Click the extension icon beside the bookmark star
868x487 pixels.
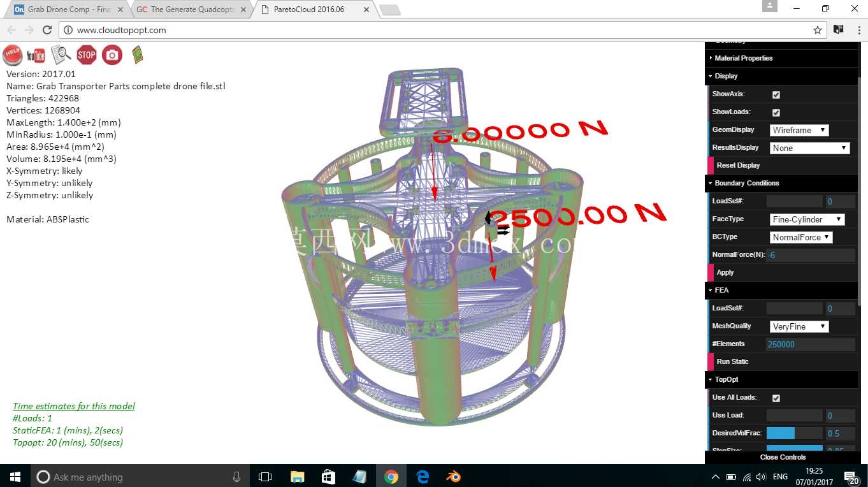(x=838, y=30)
